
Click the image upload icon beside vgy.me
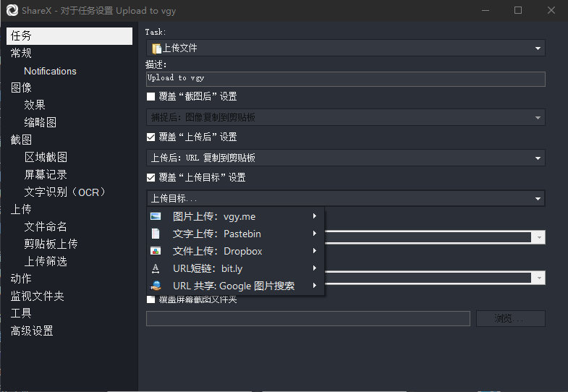[x=156, y=216]
